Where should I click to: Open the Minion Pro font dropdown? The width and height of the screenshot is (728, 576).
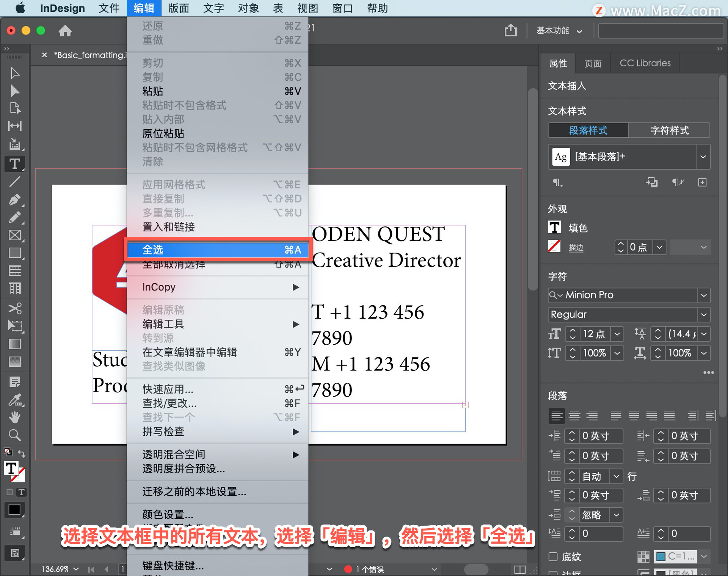pyautogui.click(x=704, y=295)
